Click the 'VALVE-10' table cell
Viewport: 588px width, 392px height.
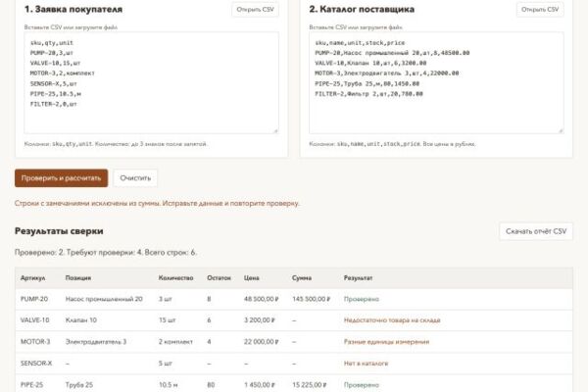pos(35,320)
